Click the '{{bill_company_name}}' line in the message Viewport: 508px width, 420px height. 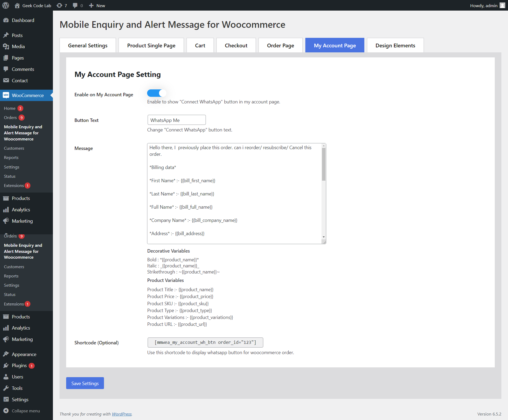[193, 220]
